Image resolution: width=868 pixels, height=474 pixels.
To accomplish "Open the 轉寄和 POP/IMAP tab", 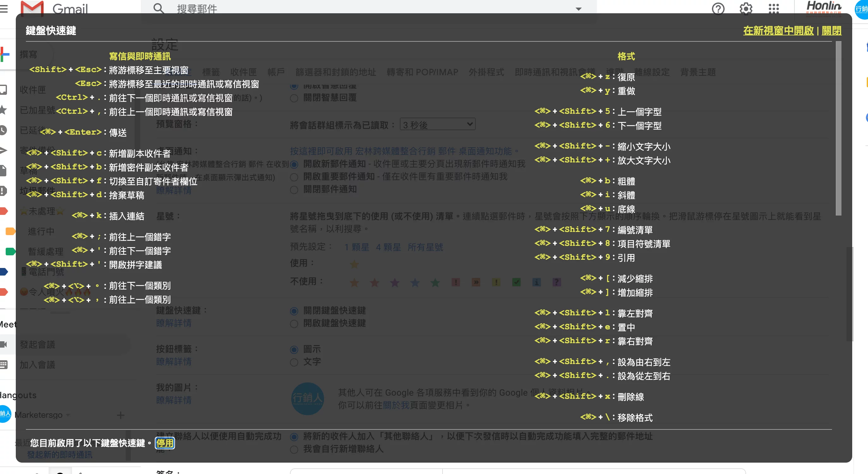I will point(422,72).
